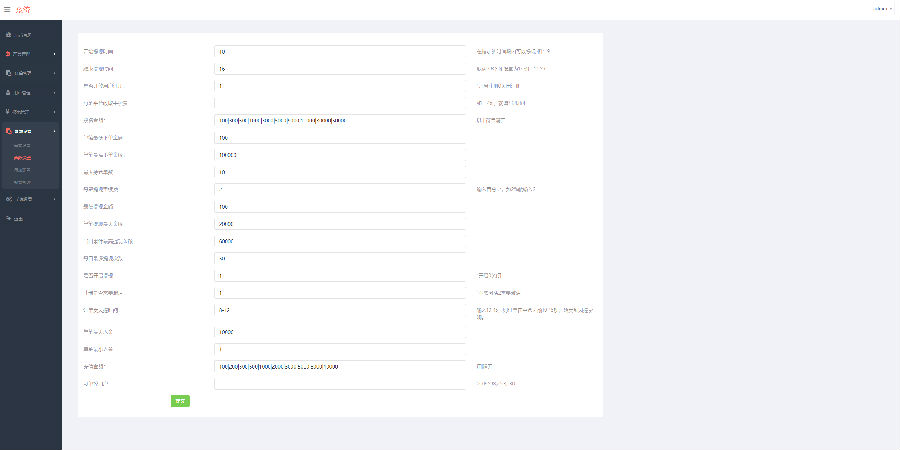Click the input field containing 10000
Image resolution: width=900 pixels, height=450 pixels.
[340, 332]
